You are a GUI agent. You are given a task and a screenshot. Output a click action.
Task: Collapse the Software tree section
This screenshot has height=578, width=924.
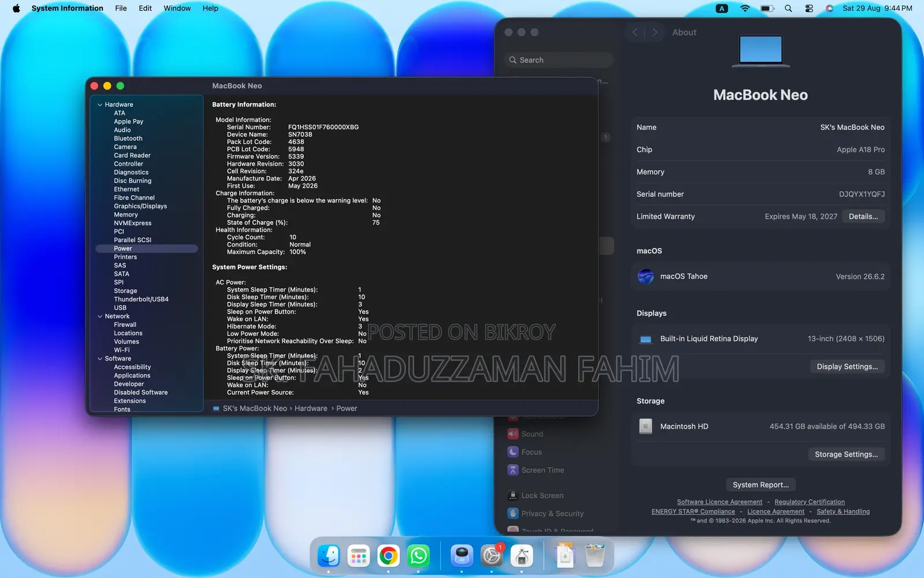(100, 359)
